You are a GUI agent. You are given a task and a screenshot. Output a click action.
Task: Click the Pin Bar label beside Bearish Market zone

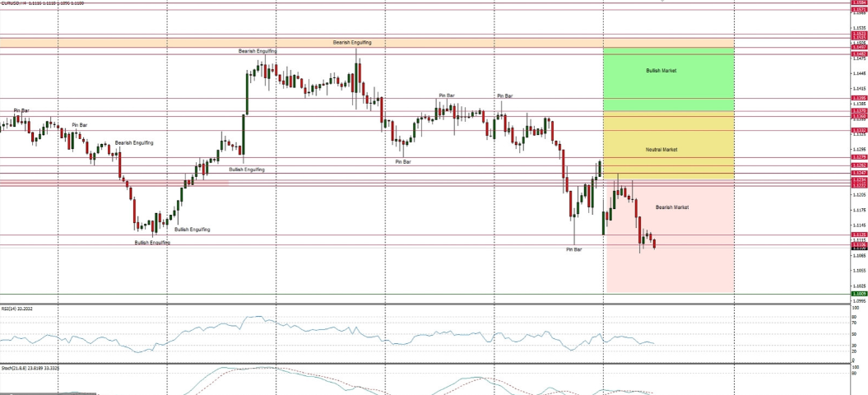click(573, 249)
